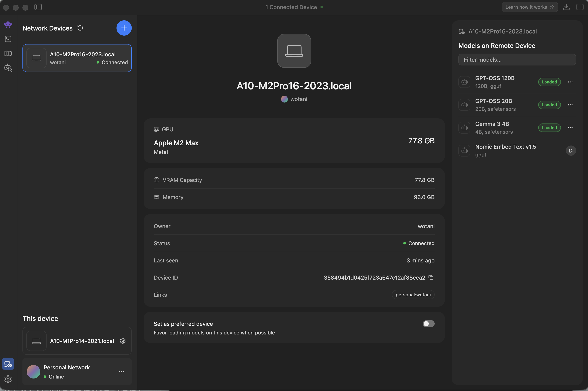Image resolution: width=588 pixels, height=391 pixels.
Task: Enable Set as preferred device switch
Action: coord(429,324)
